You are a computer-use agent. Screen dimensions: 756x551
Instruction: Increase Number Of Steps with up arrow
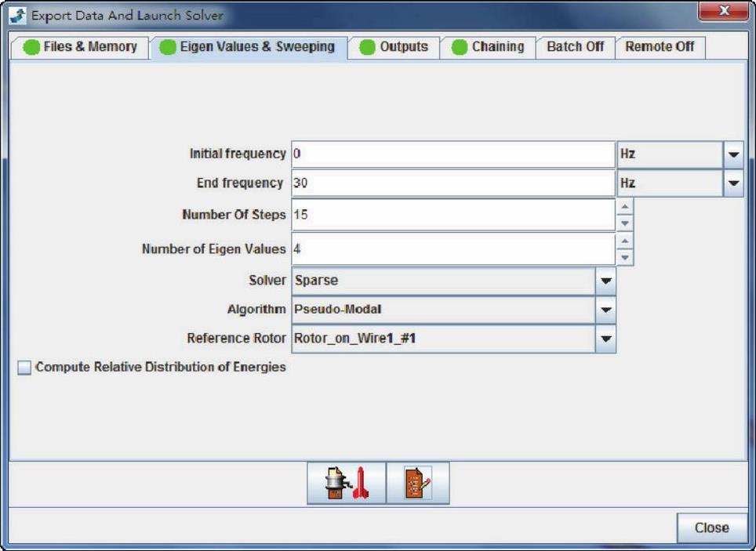coord(625,207)
